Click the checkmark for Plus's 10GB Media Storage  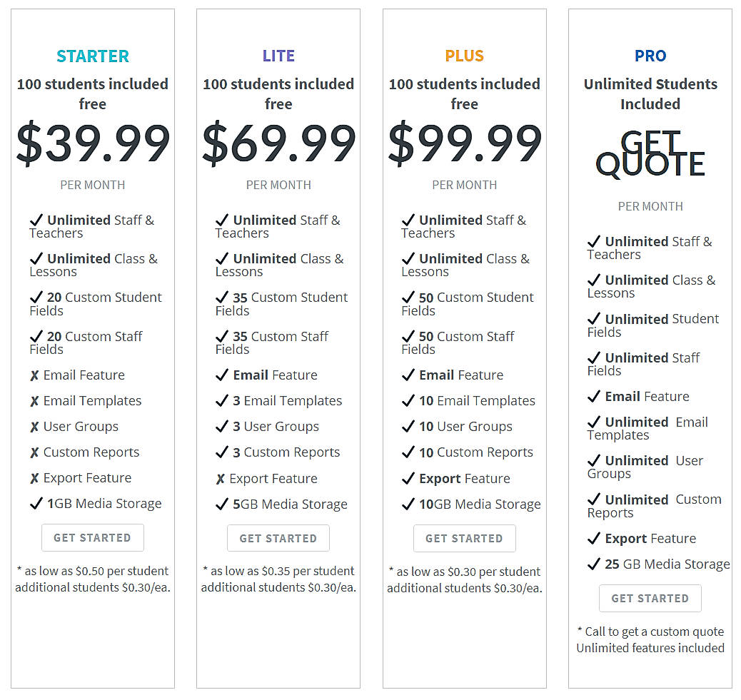[x=408, y=504]
